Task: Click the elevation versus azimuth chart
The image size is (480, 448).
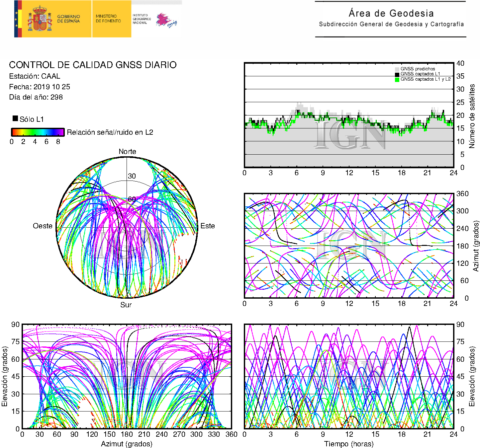Action: pos(127,376)
